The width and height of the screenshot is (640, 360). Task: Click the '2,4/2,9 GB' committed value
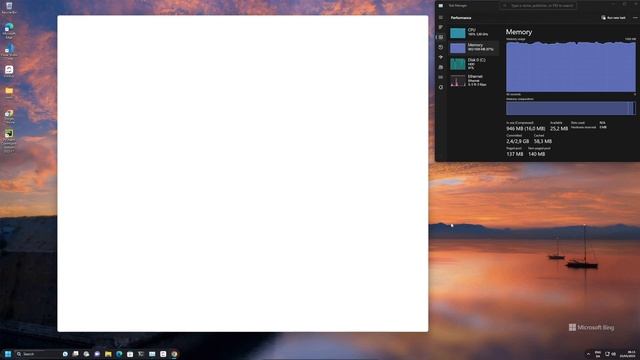pyautogui.click(x=517, y=141)
